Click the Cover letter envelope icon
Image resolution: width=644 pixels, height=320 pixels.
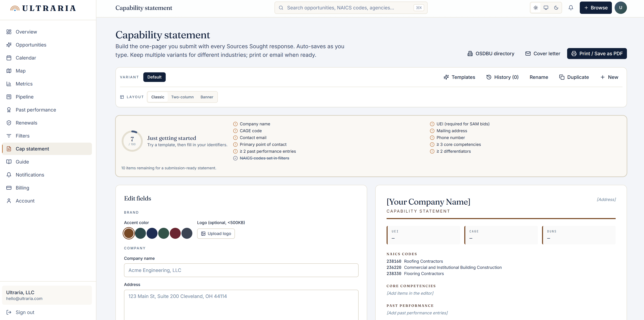point(528,54)
